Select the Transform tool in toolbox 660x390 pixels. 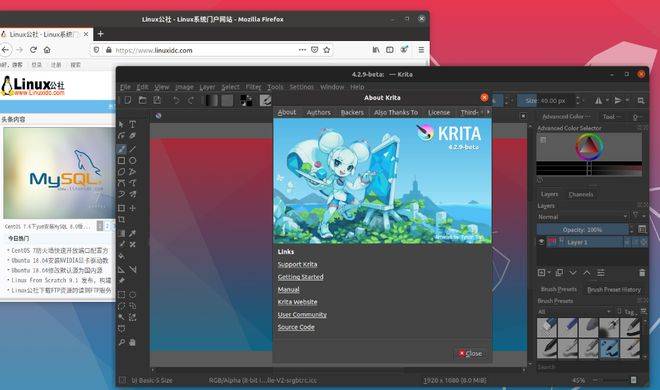(121, 208)
